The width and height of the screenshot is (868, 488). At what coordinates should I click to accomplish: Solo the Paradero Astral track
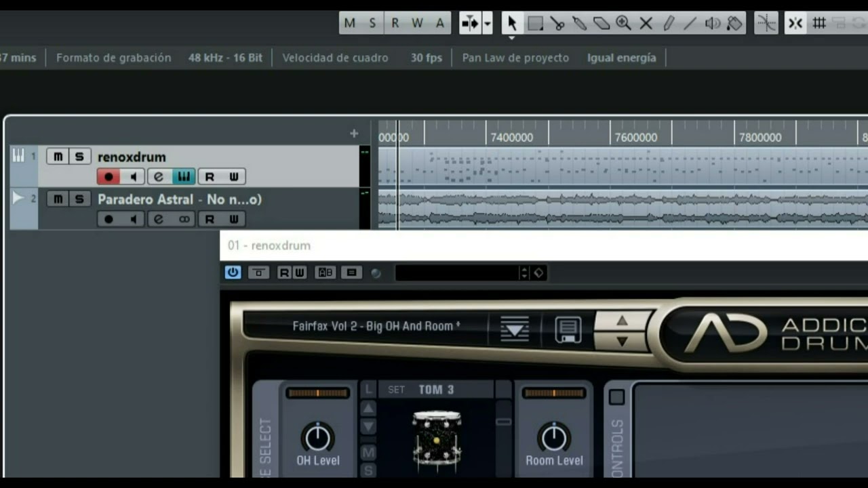coord(79,199)
